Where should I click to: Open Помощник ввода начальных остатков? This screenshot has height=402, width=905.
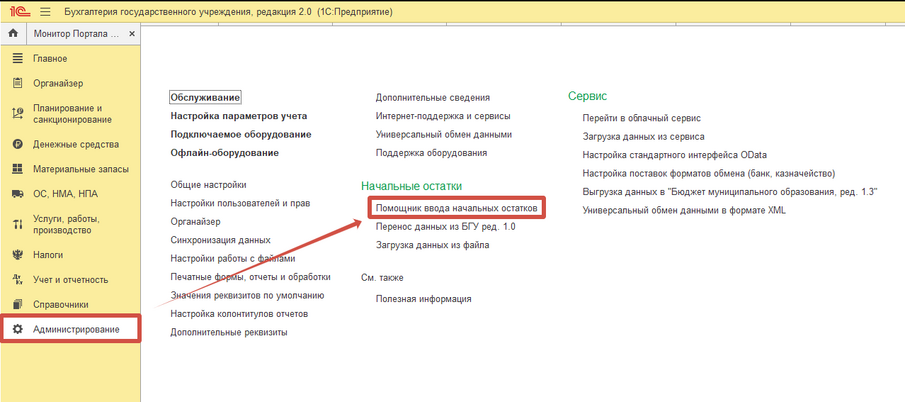pos(456,208)
